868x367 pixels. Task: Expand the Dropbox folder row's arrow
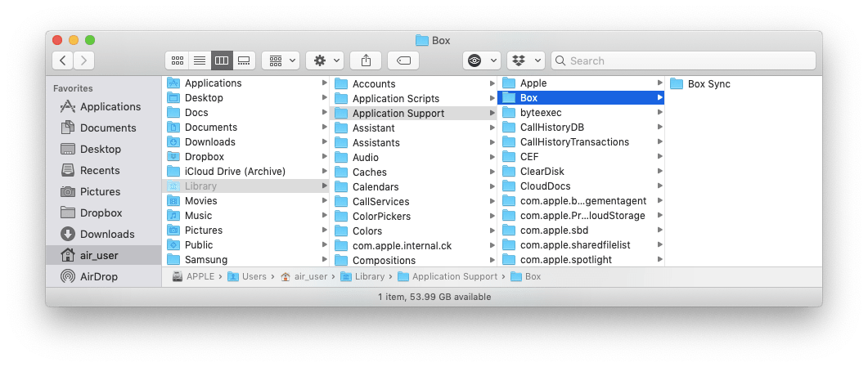pyautogui.click(x=325, y=156)
